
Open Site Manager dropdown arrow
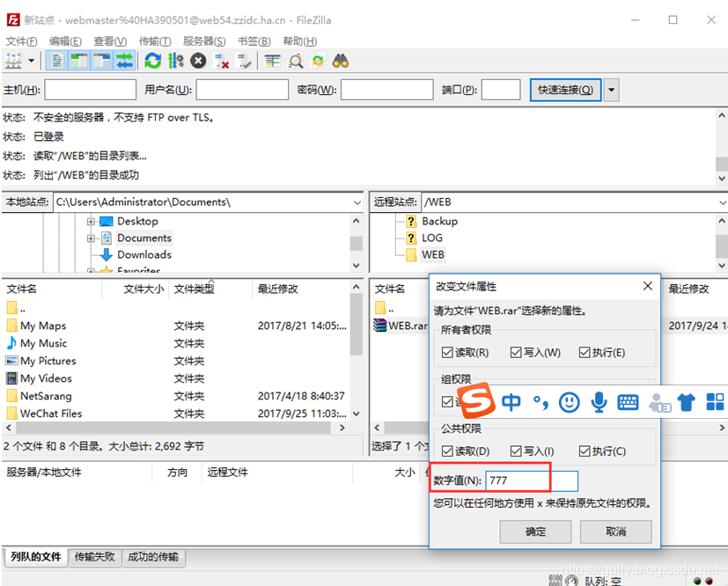(31, 61)
